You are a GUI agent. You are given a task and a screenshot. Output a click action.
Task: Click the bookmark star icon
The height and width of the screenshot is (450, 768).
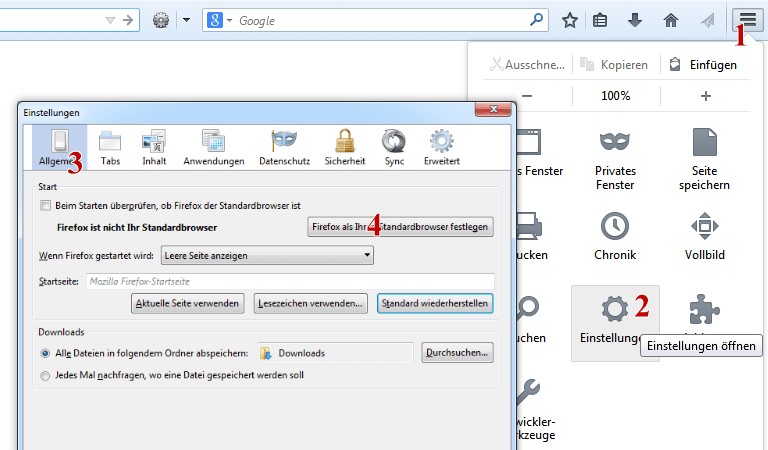[570, 21]
